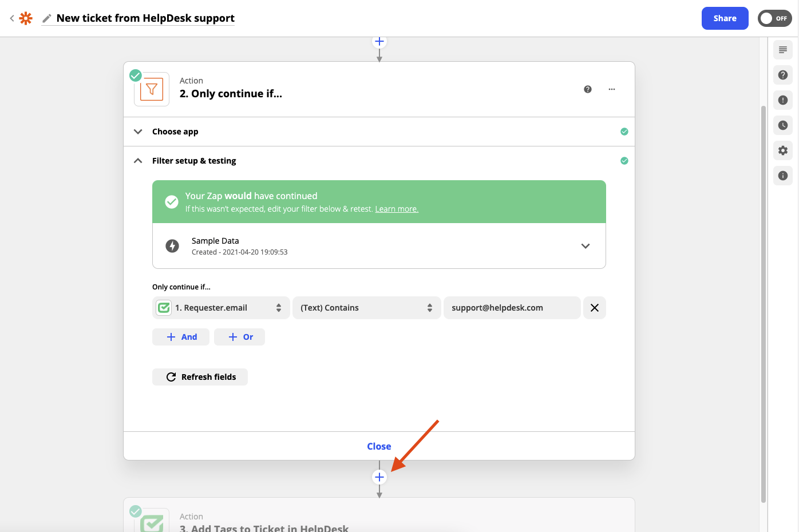Click the Choose app completed check mark
This screenshot has width=799, height=532.
[x=624, y=132]
